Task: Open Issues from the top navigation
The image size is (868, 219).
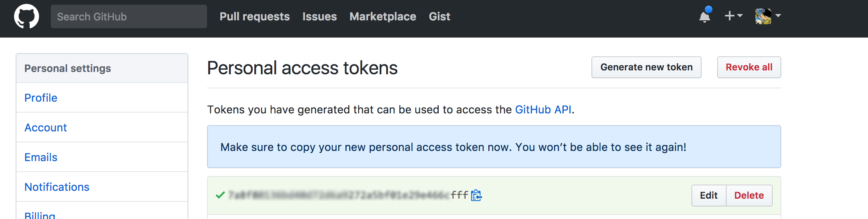Action: click(320, 16)
